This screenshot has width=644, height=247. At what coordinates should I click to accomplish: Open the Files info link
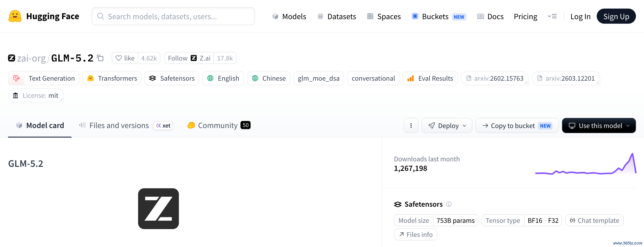click(x=416, y=235)
